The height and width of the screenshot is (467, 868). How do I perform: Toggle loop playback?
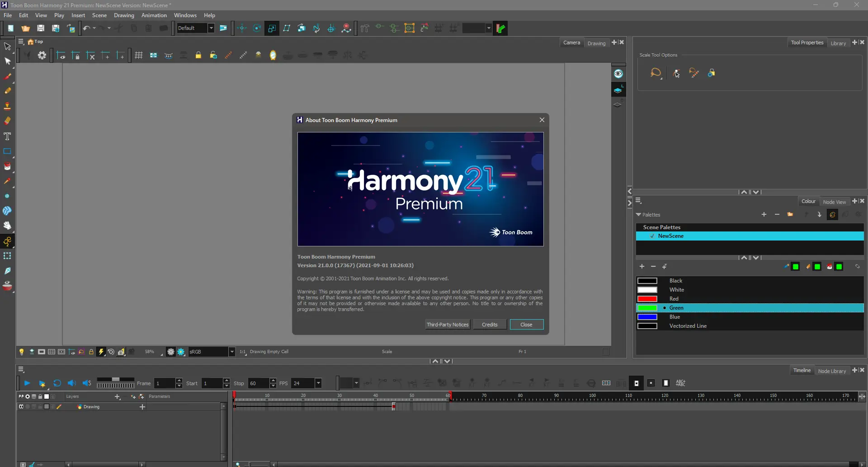tap(57, 383)
